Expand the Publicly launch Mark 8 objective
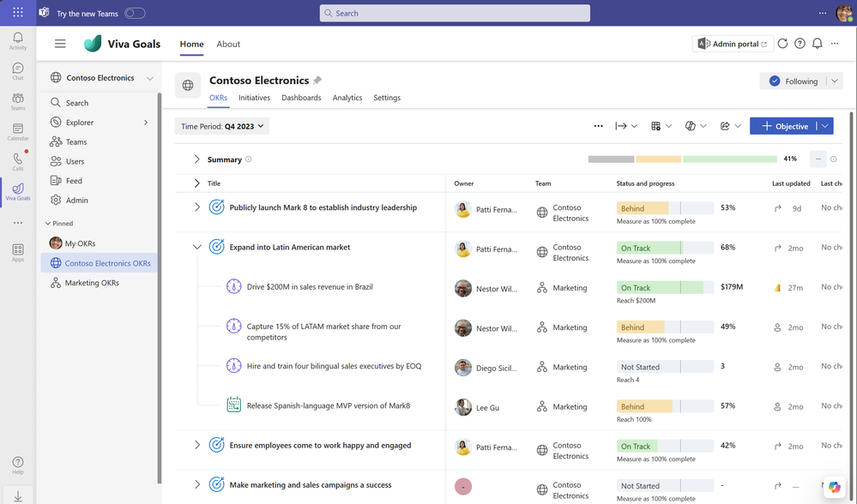Image resolution: width=857 pixels, height=504 pixels. pyautogui.click(x=197, y=207)
